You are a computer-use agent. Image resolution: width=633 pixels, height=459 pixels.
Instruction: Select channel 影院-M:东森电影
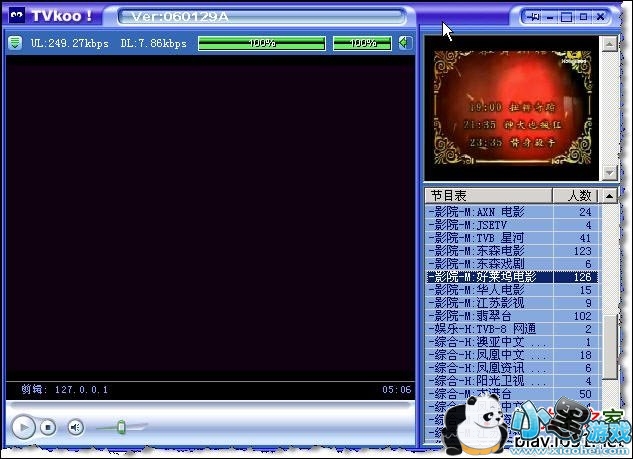[x=513, y=251]
